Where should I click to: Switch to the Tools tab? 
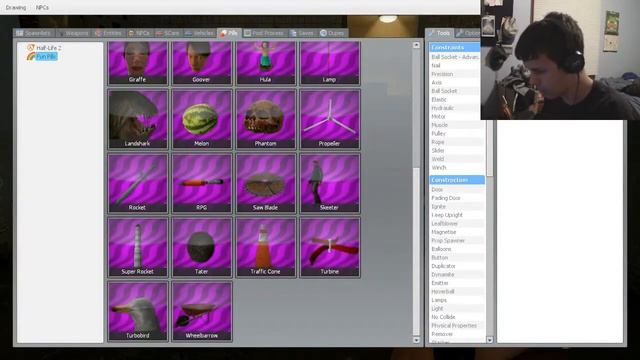pyautogui.click(x=439, y=33)
